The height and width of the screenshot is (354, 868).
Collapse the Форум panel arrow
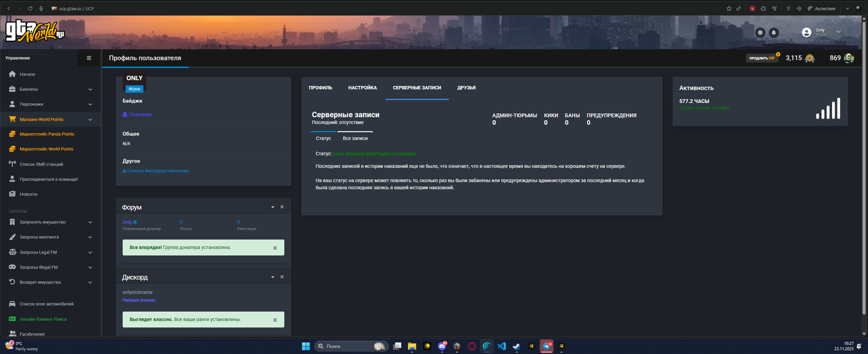coord(273,207)
